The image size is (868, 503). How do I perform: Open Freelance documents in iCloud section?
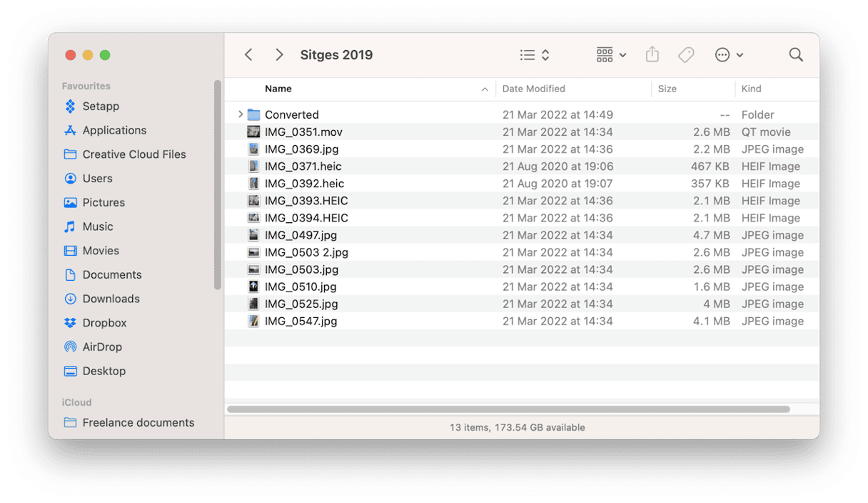[129, 422]
